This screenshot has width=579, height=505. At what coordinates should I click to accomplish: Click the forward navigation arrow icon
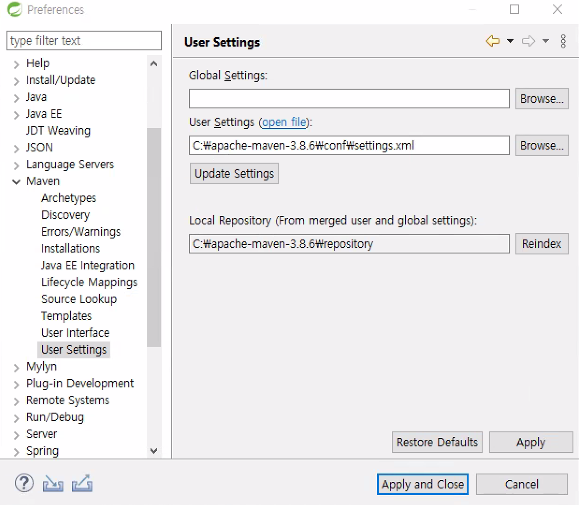(x=528, y=41)
